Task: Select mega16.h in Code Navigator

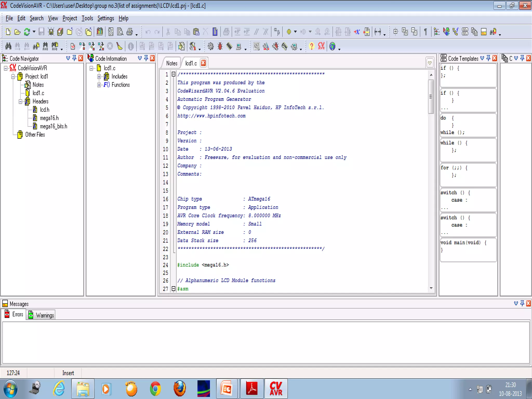Action: (x=49, y=118)
